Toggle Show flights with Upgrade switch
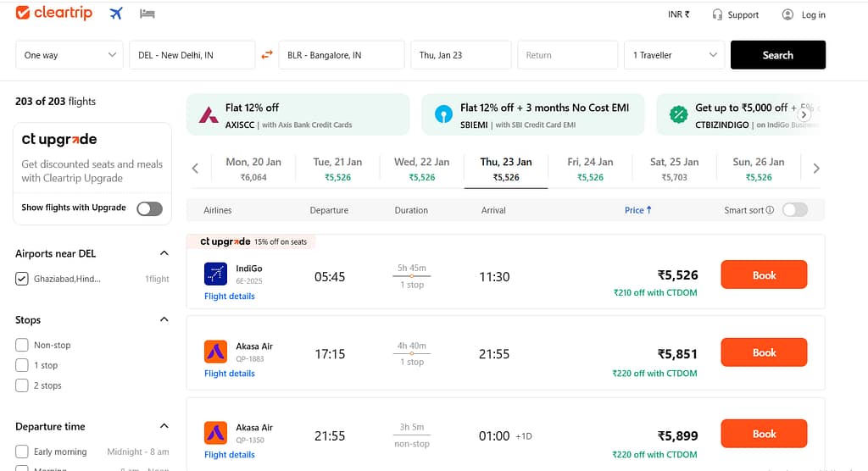This screenshot has width=868, height=471. click(x=149, y=208)
